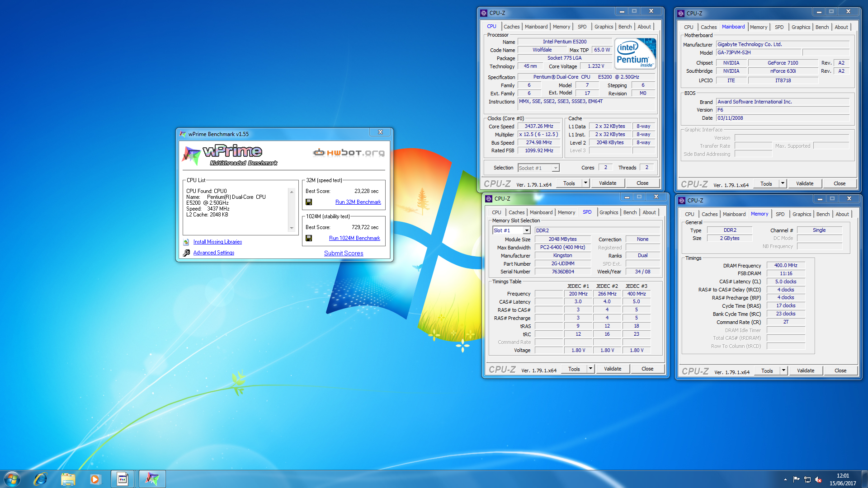Screen dimensions: 868x488
Task: Click CPU-Z title icon in CPU tab window
Action: point(484,13)
